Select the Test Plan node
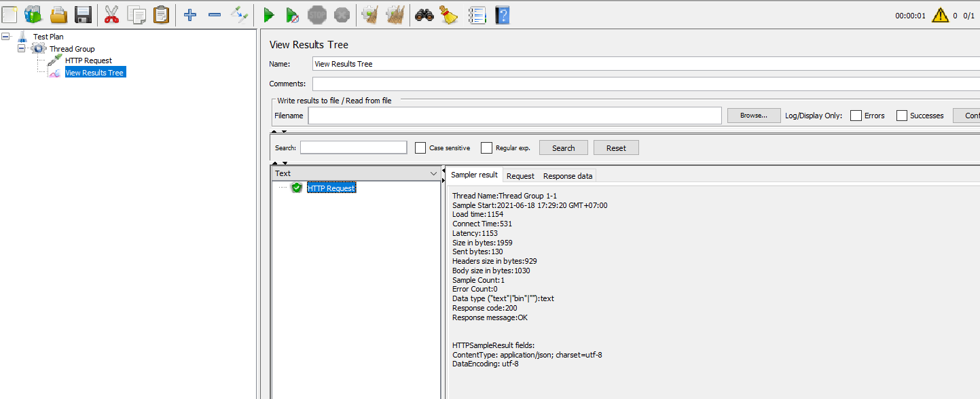Screen dimensions: 980x399 point(48,37)
